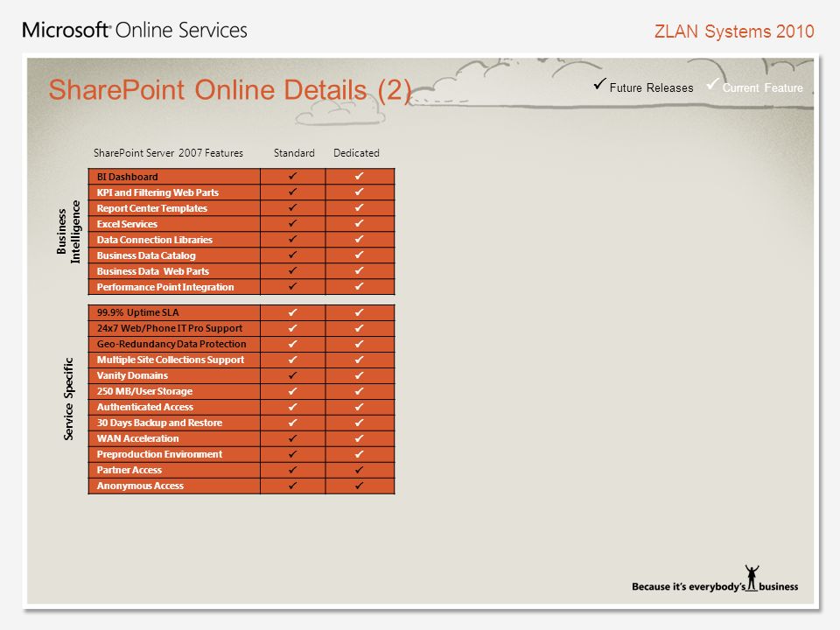Click the Microsoft Online Services logo text
Viewport: 840px width, 630px height.
click(135, 30)
